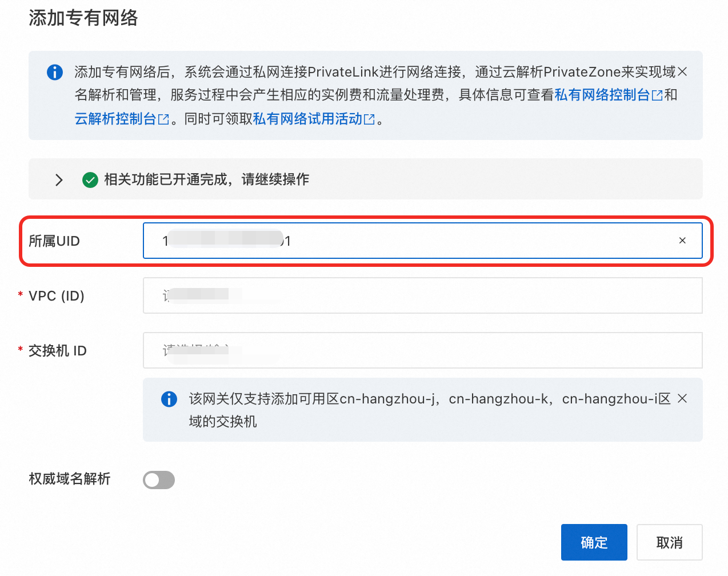This screenshot has height=576, width=728.
Task: Click 相关功能已开通完成，请继续操作 status text
Action: [206, 179]
